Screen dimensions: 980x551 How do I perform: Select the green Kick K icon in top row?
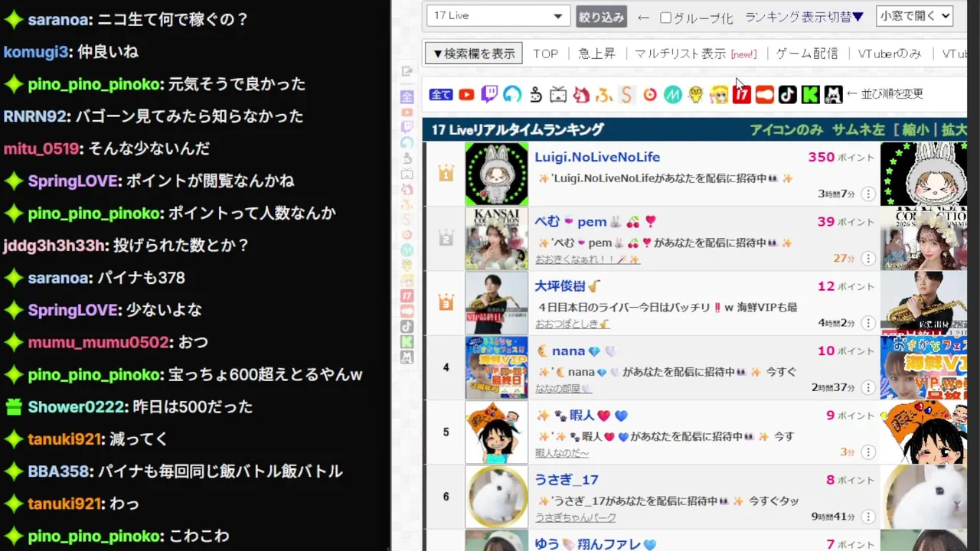tap(810, 94)
